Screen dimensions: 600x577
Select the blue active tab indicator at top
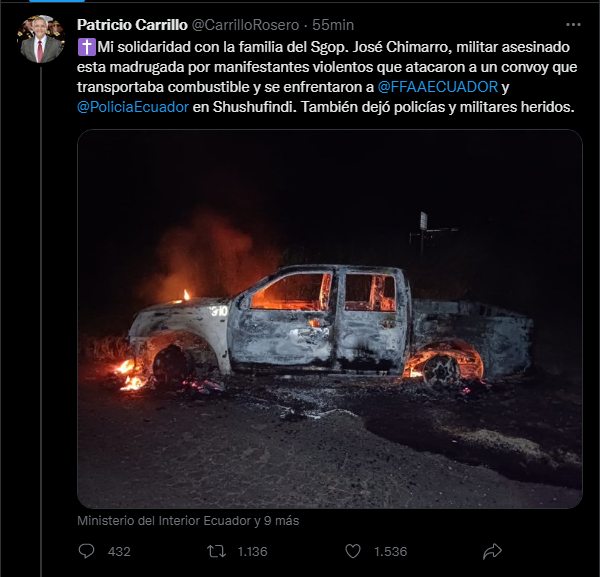(57, 1)
